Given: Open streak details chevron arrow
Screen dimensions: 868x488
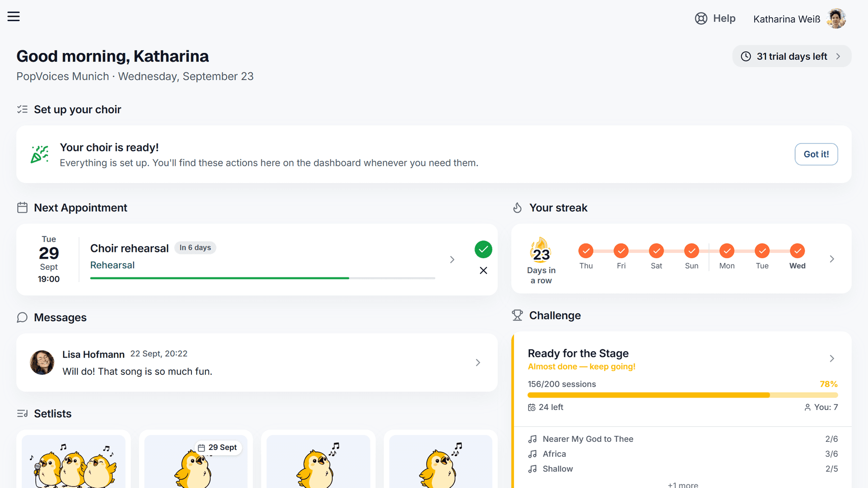Looking at the screenshot, I should click(x=832, y=259).
